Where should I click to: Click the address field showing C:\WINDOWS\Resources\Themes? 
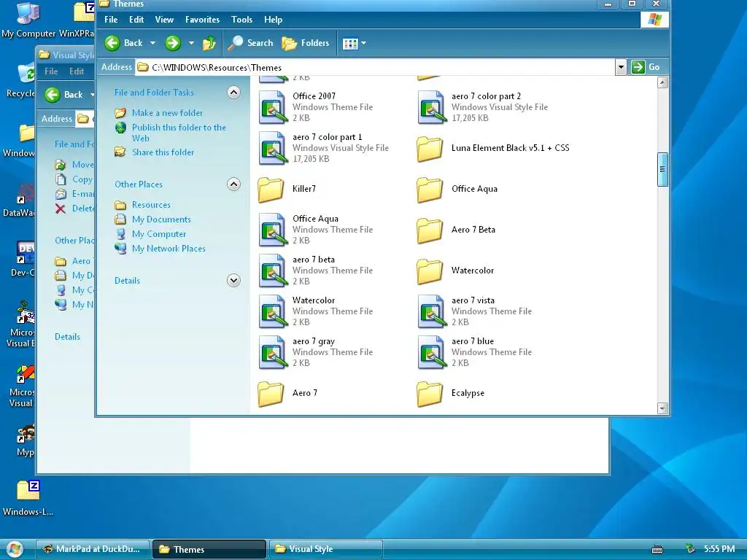[x=375, y=67]
